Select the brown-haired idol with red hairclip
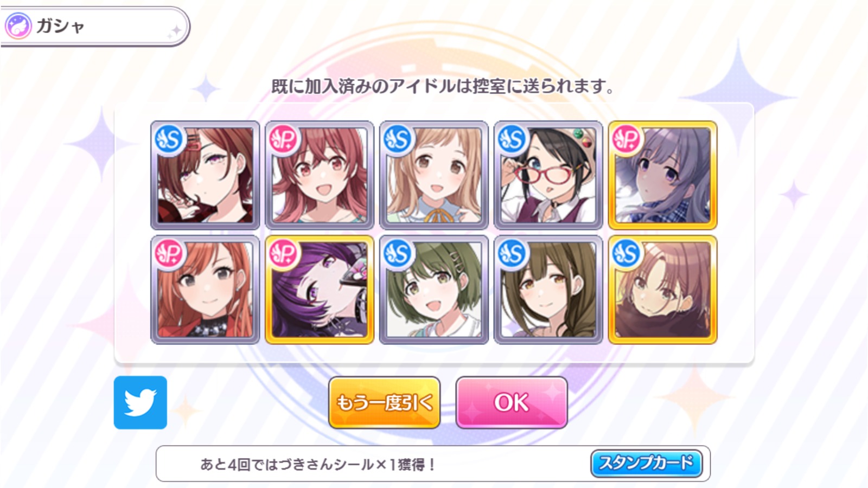 [205, 175]
